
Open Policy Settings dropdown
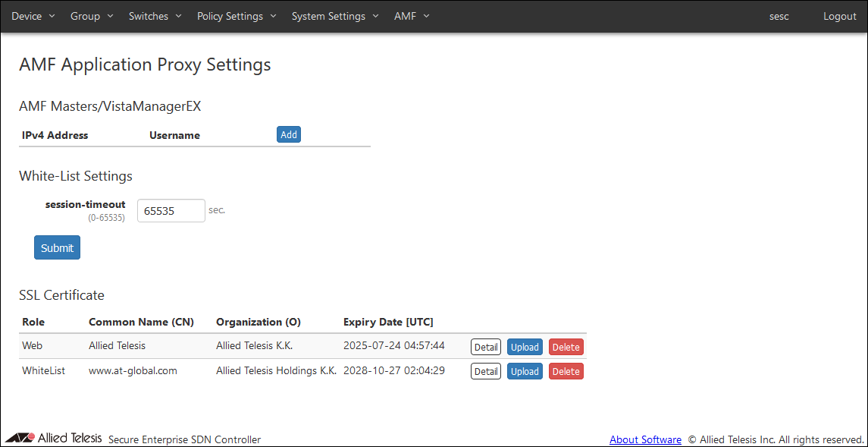coord(237,16)
